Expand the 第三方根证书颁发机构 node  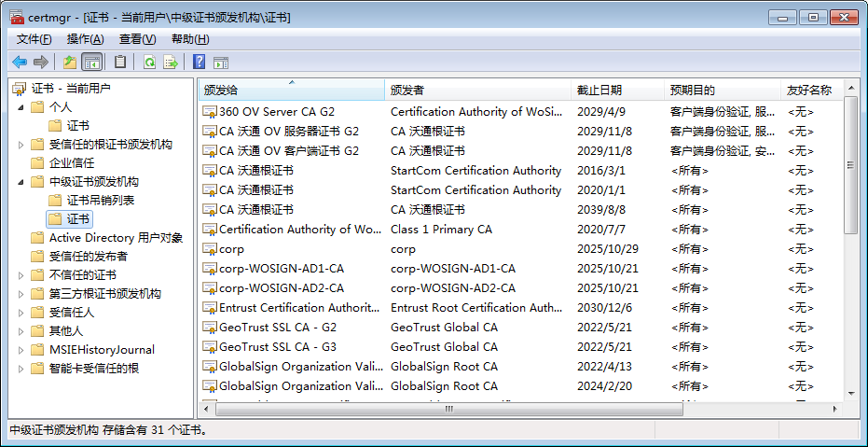tap(21, 294)
